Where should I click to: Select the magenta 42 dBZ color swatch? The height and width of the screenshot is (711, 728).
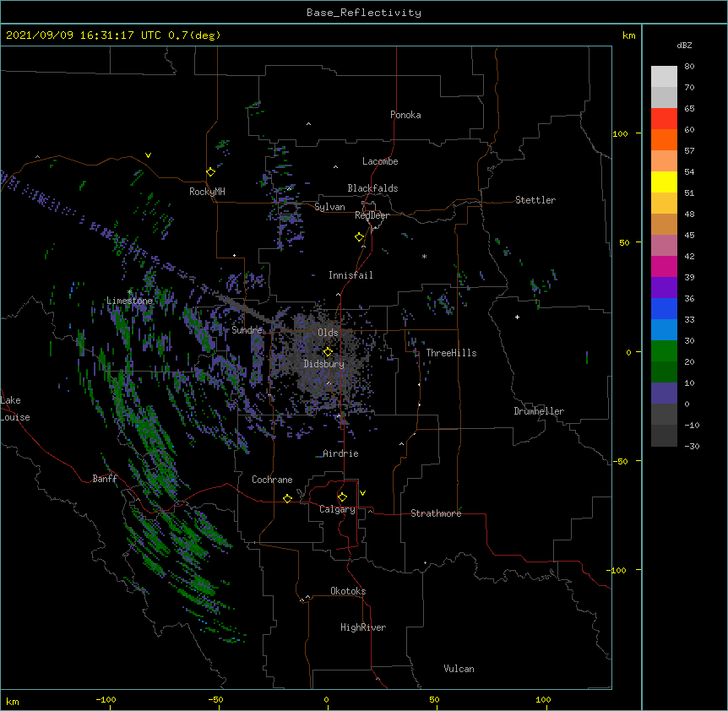click(664, 266)
